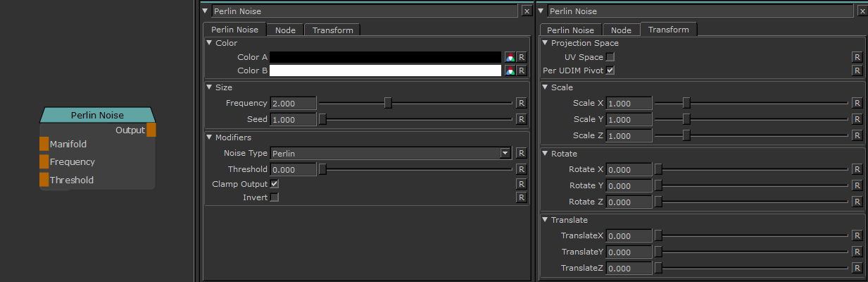The width and height of the screenshot is (868, 282).
Task: Reset Noise Type using R button
Action: [x=522, y=153]
